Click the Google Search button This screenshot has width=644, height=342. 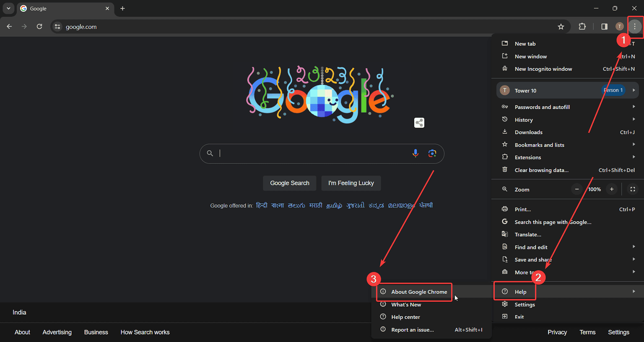(x=290, y=183)
